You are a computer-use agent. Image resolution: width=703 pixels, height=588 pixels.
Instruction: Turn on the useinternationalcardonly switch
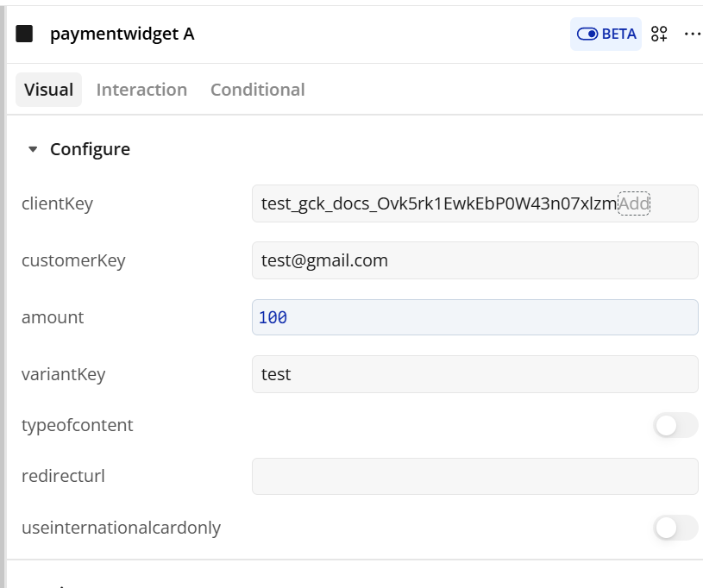(675, 528)
